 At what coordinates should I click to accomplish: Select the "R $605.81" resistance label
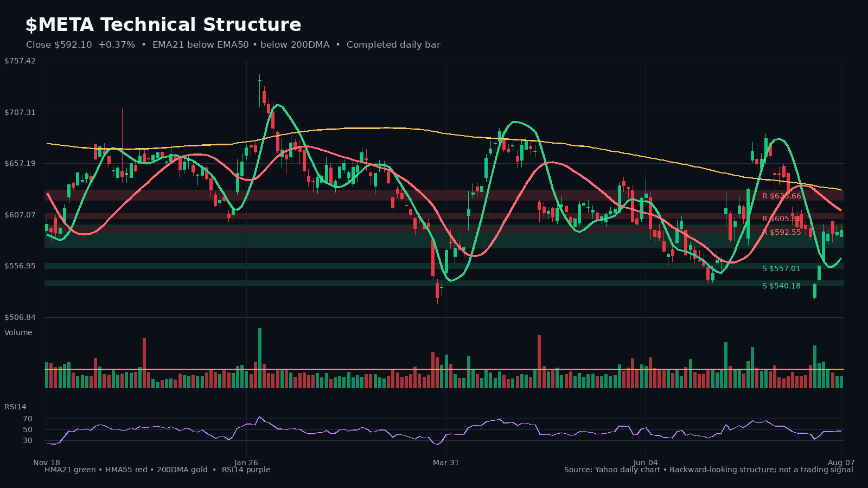tap(782, 219)
